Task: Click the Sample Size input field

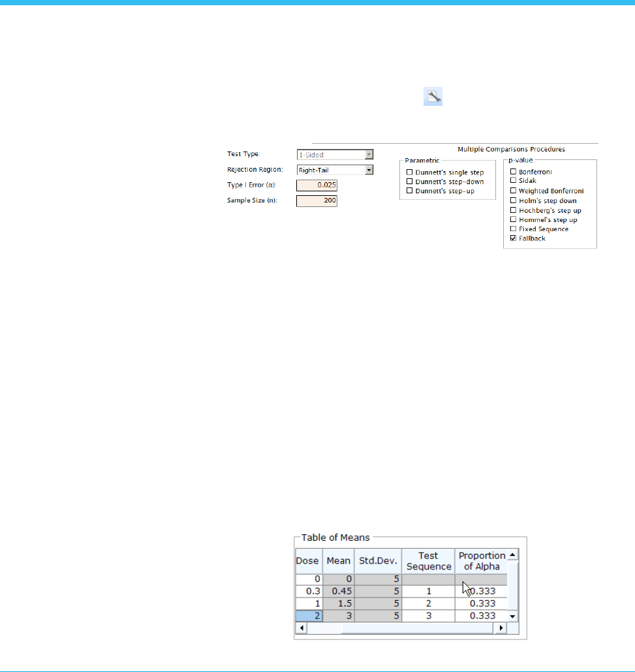Action: 317,200
